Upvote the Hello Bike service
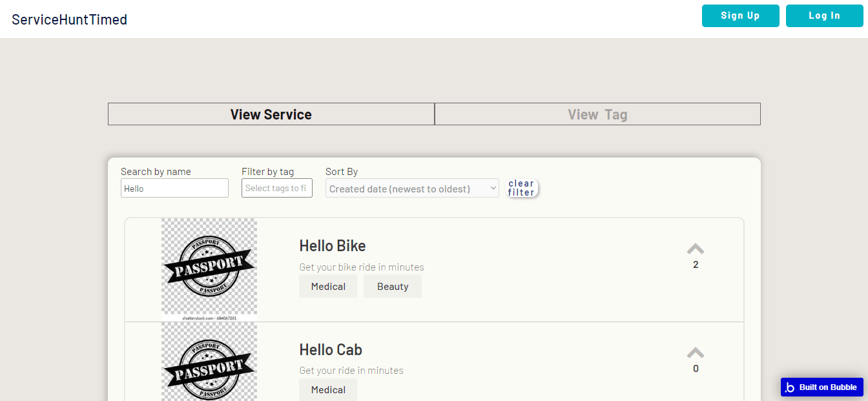This screenshot has height=401, width=868. (695, 249)
